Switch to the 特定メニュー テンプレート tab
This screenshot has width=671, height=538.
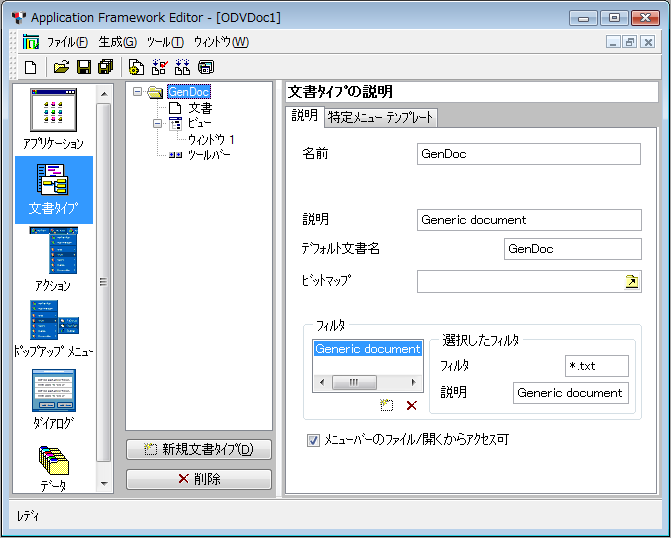pyautogui.click(x=381, y=117)
